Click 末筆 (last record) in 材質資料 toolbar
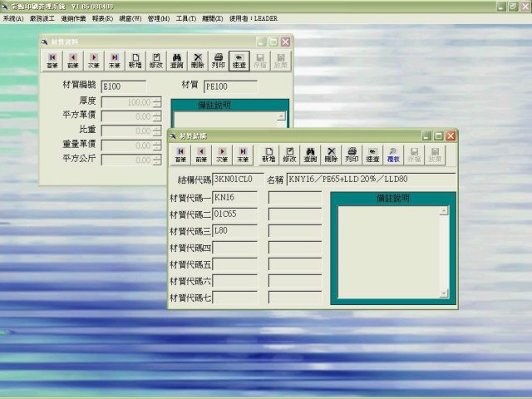Image resolution: width=532 pixels, height=399 pixels. coord(115,59)
